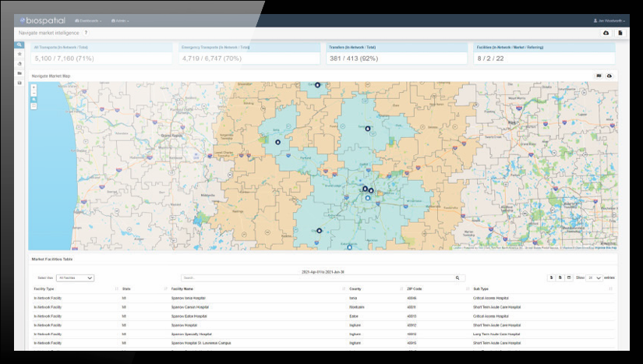Click Navigate market intelligence page title
The height and width of the screenshot is (364, 643).
49,33
